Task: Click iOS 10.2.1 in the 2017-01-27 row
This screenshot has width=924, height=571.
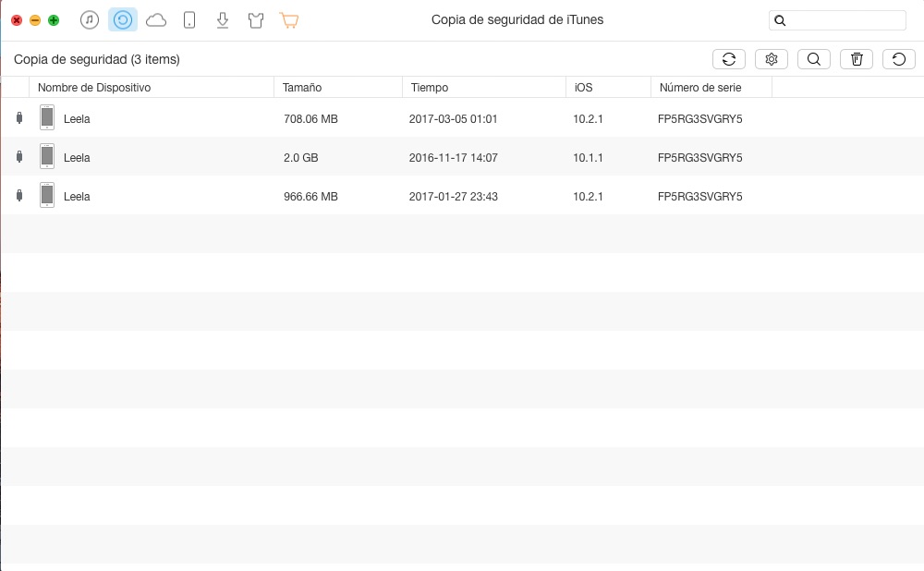Action: point(588,197)
